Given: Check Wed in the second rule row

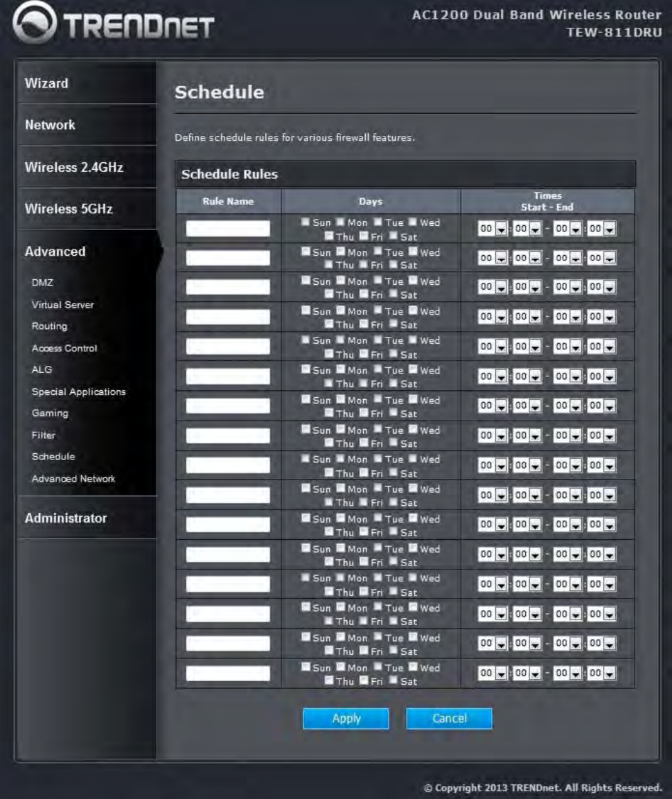Looking at the screenshot, I should click(413, 252).
